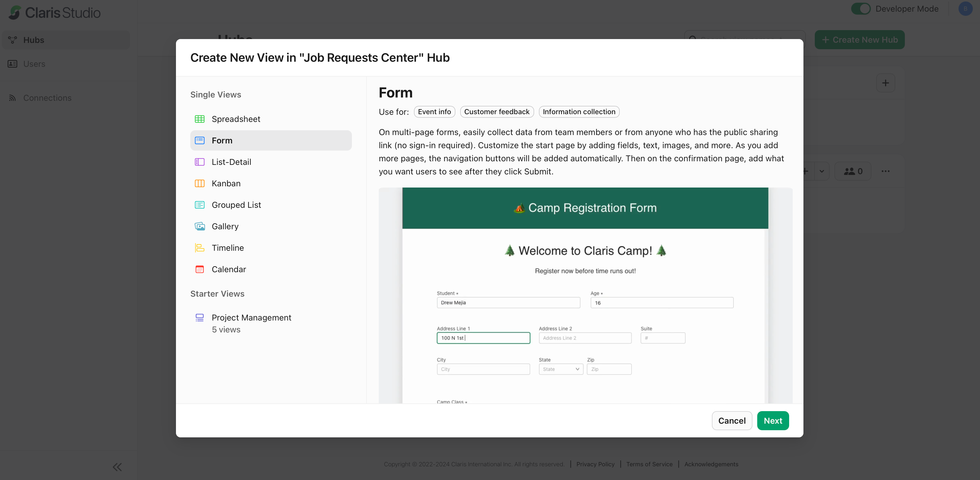
Task: Navigate to the Users section
Action: point(34,64)
